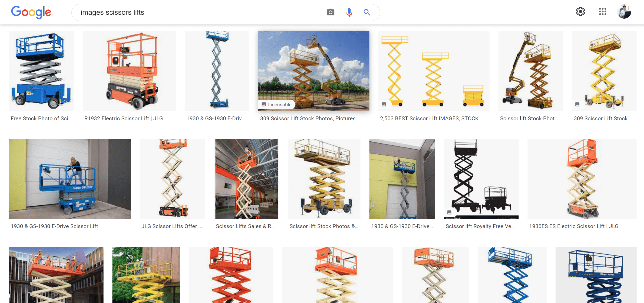The image size is (644, 303).
Task: Click the blue magnifier search button
Action: coord(367,12)
